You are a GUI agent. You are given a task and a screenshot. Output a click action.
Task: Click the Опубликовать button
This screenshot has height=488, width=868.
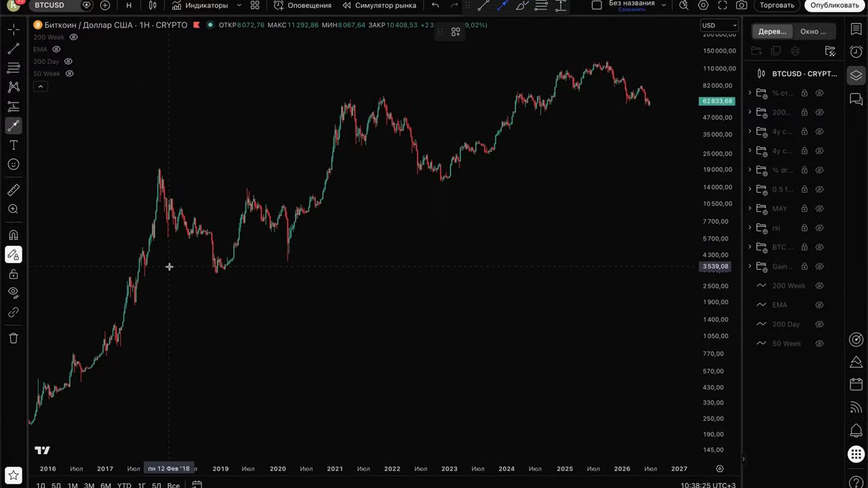(x=834, y=5)
